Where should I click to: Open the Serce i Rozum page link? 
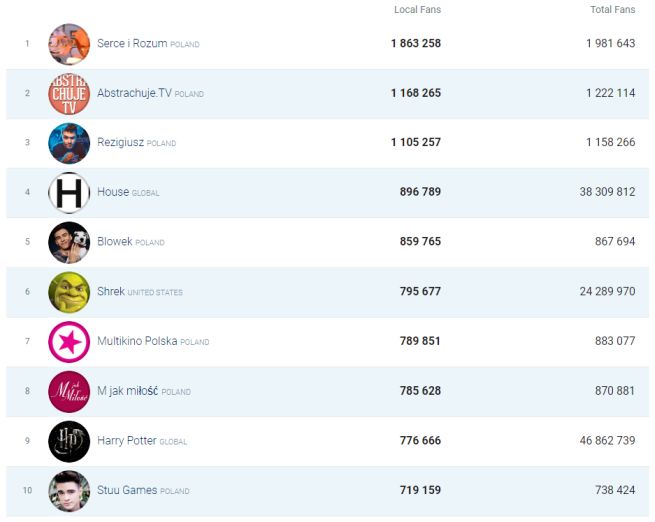point(132,44)
